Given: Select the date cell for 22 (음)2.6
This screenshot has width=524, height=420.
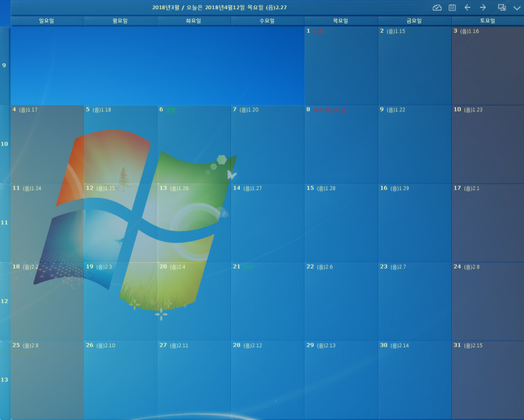Looking at the screenshot, I should (x=341, y=301).
